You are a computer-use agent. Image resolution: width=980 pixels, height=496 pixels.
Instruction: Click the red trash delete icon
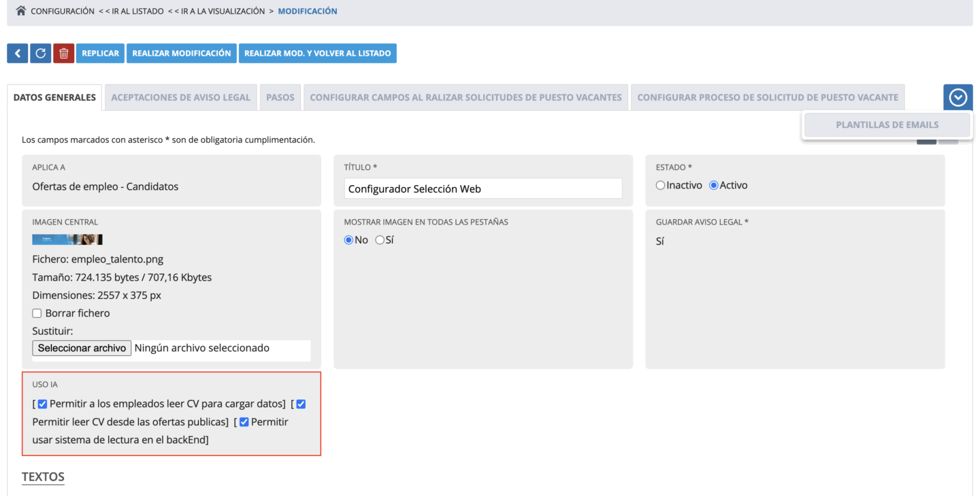(63, 53)
